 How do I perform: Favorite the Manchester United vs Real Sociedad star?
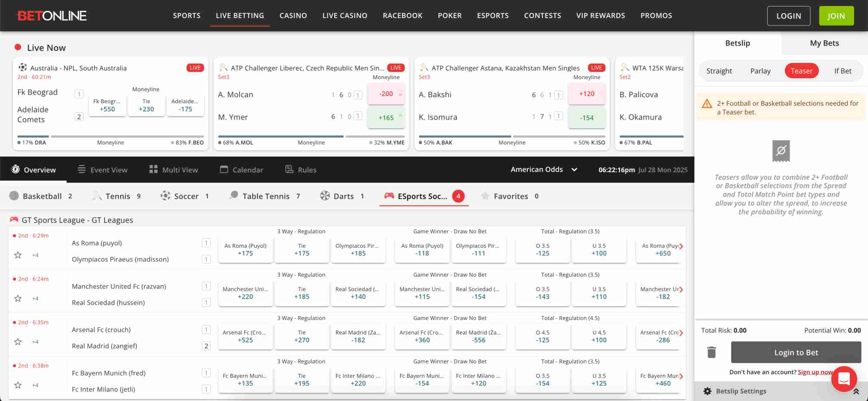pos(18,299)
